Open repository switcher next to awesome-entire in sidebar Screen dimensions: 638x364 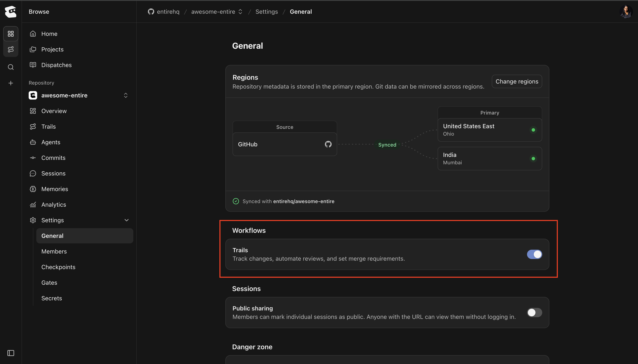(126, 95)
